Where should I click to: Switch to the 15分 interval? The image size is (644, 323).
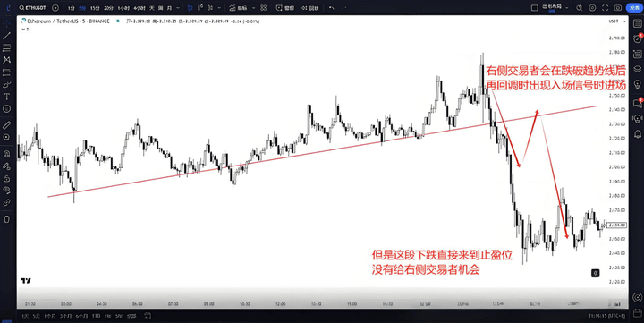(95, 8)
